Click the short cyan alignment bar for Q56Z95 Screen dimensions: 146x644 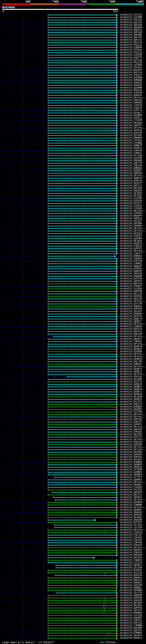click(x=72, y=520)
